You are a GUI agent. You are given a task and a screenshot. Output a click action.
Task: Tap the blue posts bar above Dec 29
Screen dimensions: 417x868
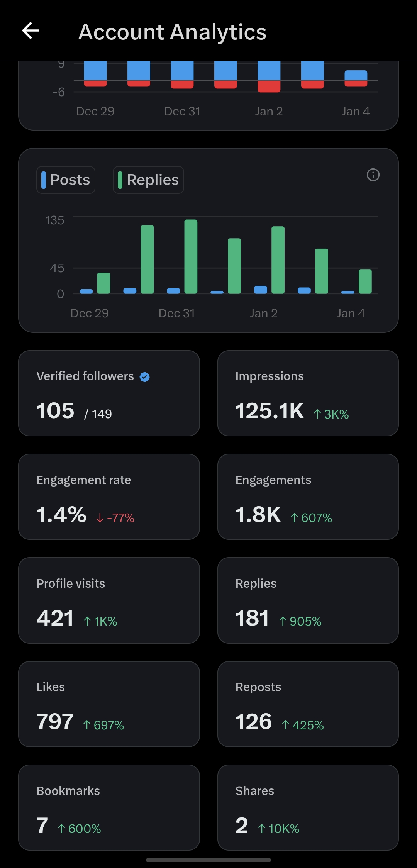click(86, 292)
